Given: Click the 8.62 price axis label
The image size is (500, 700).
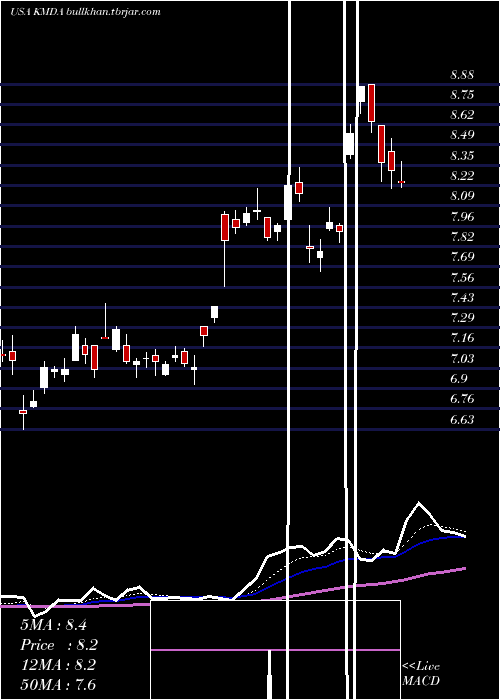Looking at the screenshot, I should 462,114.
